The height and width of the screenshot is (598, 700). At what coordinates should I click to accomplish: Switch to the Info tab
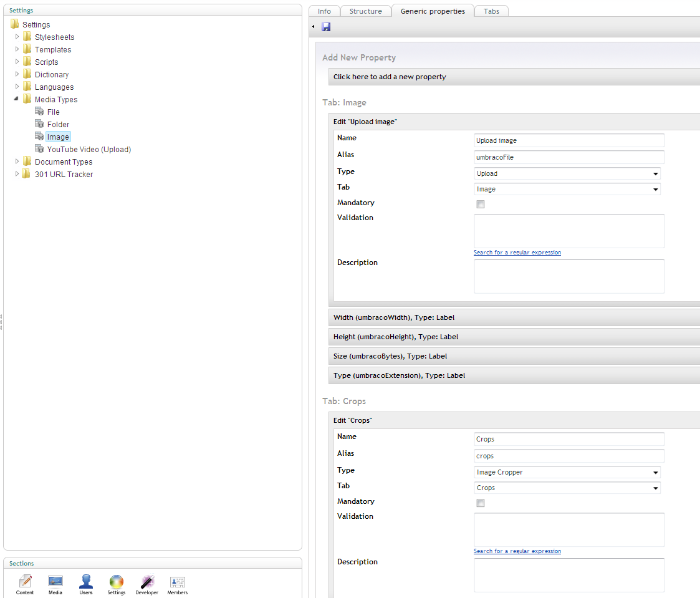[x=324, y=11]
